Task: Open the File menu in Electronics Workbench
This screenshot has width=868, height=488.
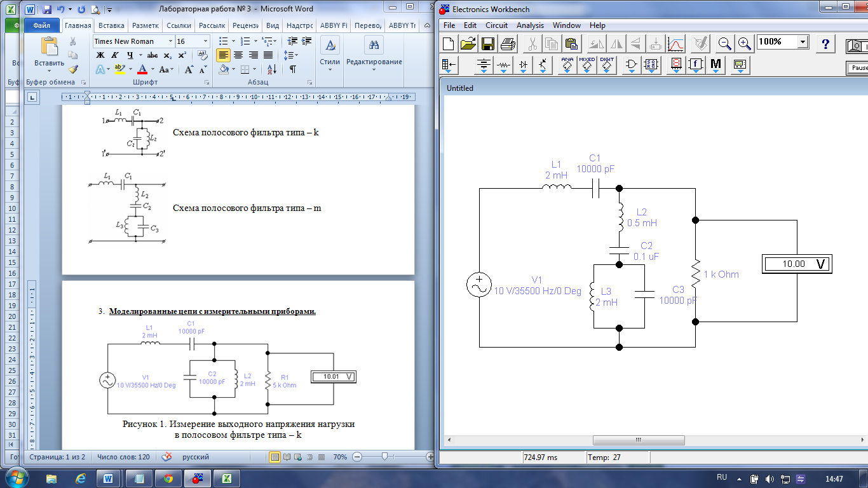Action: tap(449, 25)
